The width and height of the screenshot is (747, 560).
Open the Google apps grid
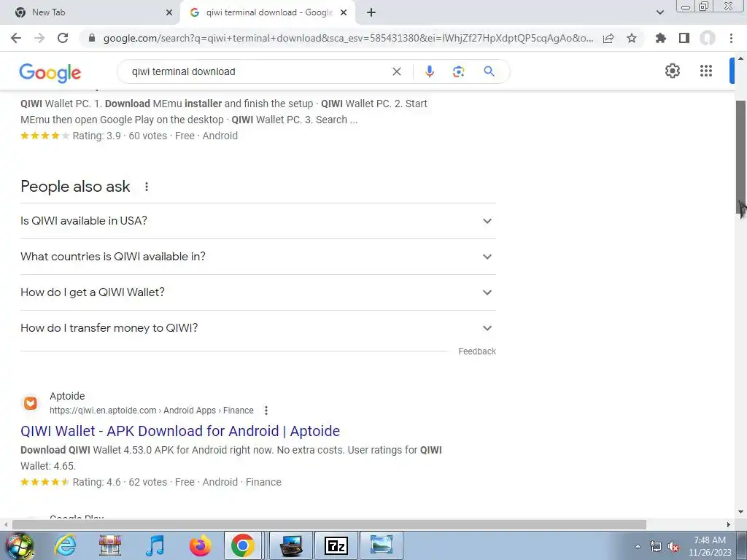706,71
